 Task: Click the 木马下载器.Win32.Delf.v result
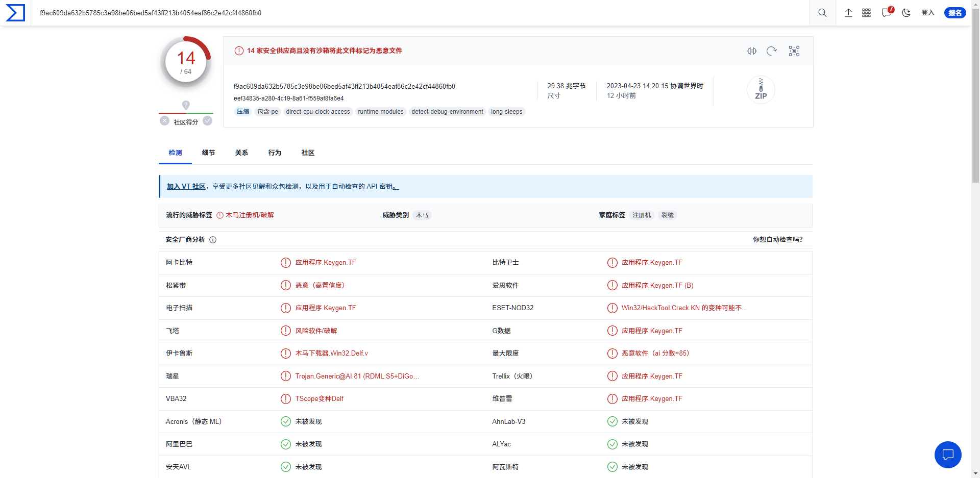pos(332,354)
